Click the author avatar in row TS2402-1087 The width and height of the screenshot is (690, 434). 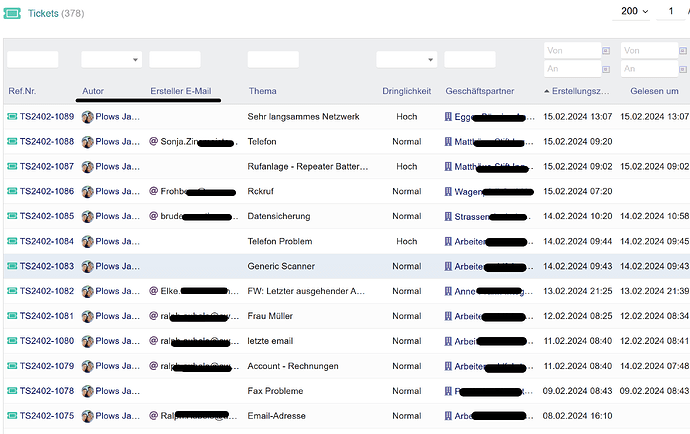pos(87,167)
